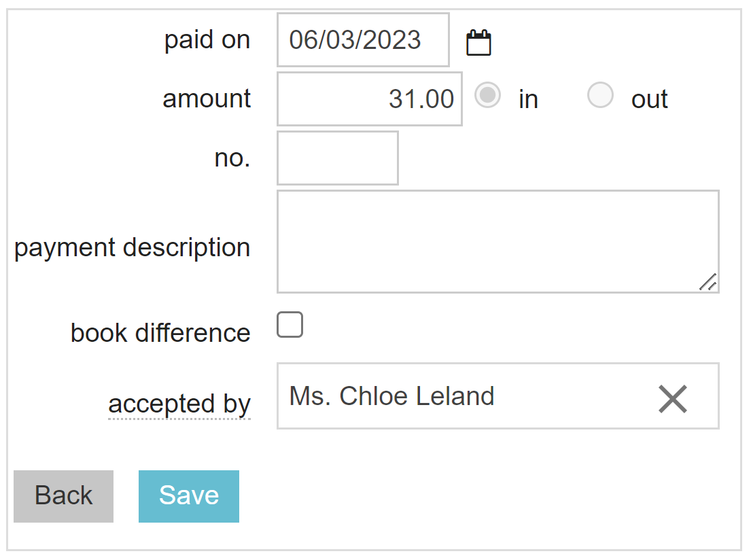Click the Save button
The height and width of the screenshot is (560, 751).
[188, 495]
